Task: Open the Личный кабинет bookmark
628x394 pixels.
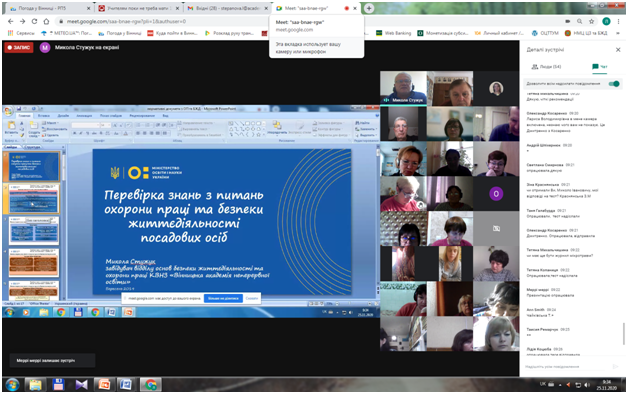Action: tap(499, 33)
